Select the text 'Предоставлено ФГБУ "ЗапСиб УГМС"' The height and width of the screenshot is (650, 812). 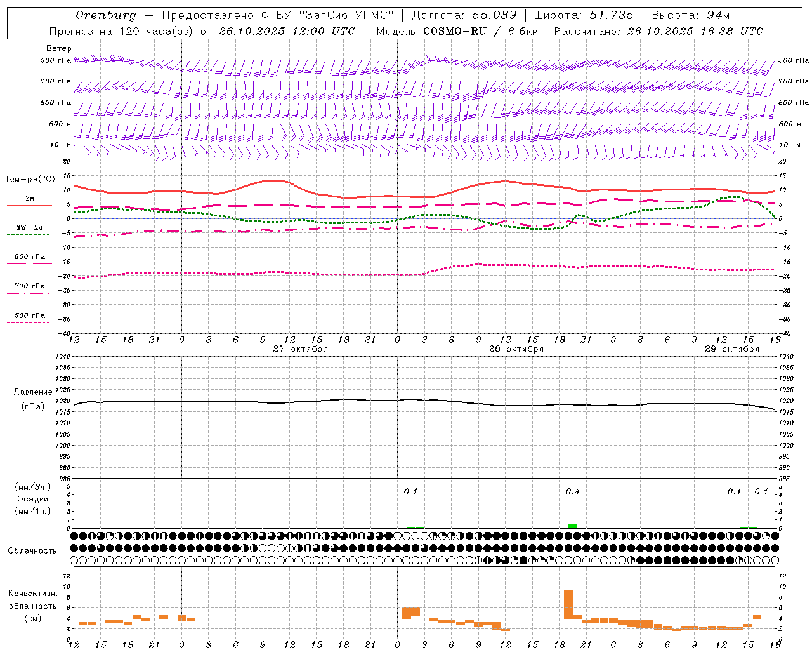tap(278, 15)
